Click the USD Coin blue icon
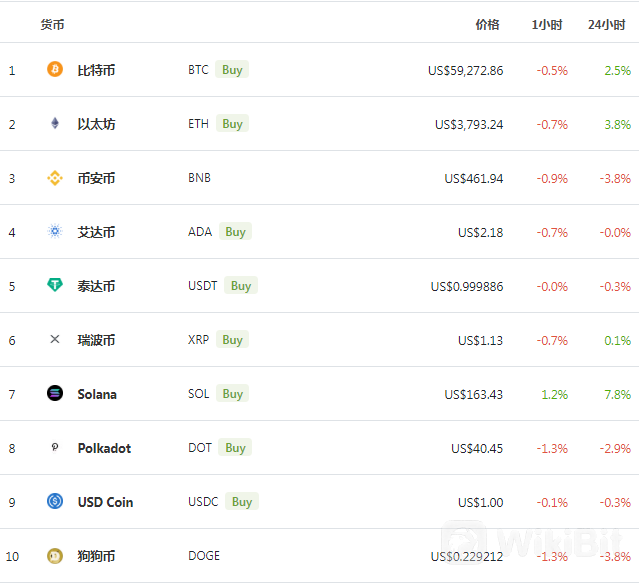The width and height of the screenshot is (639, 583). tap(55, 501)
